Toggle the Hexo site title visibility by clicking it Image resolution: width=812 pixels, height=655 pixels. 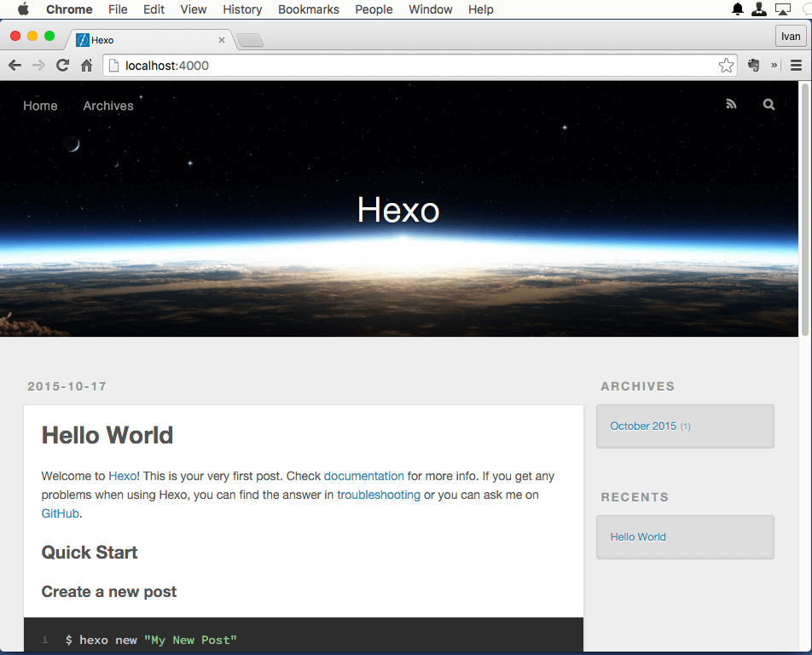[x=397, y=209]
